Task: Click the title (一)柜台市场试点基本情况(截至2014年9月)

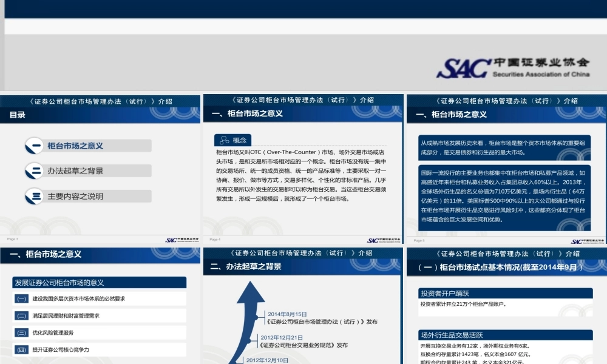Action: pyautogui.click(x=500, y=268)
